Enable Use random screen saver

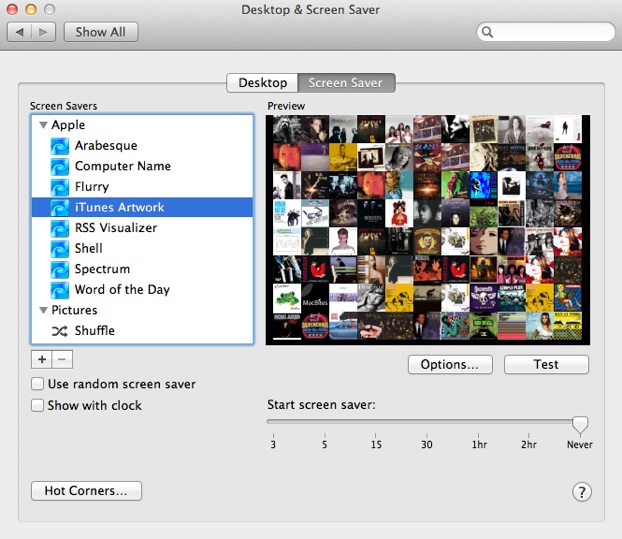pos(38,384)
